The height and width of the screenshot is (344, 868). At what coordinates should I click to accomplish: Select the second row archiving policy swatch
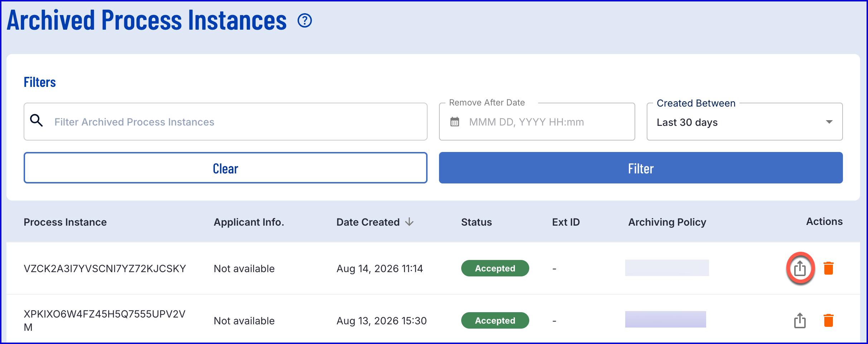[x=665, y=319]
